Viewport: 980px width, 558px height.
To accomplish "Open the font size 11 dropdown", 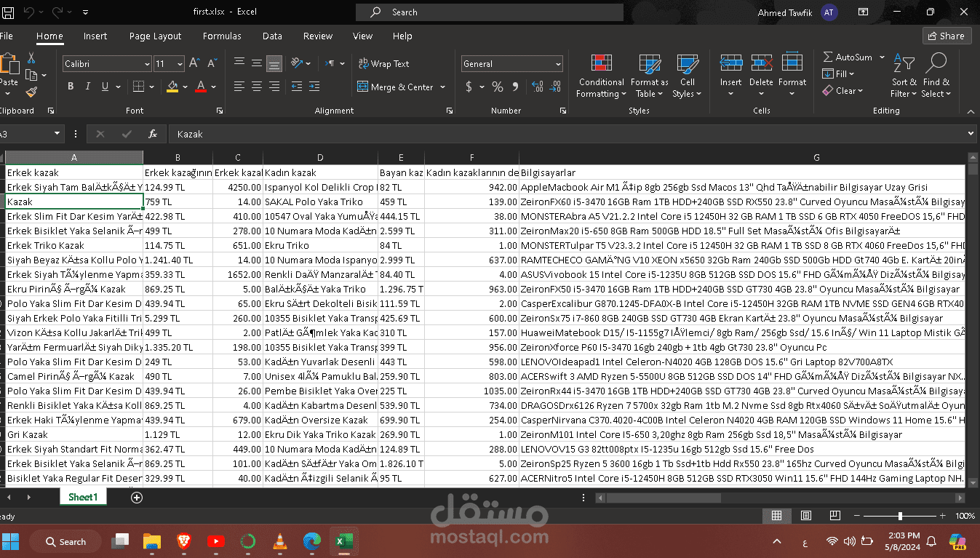I will [x=179, y=64].
